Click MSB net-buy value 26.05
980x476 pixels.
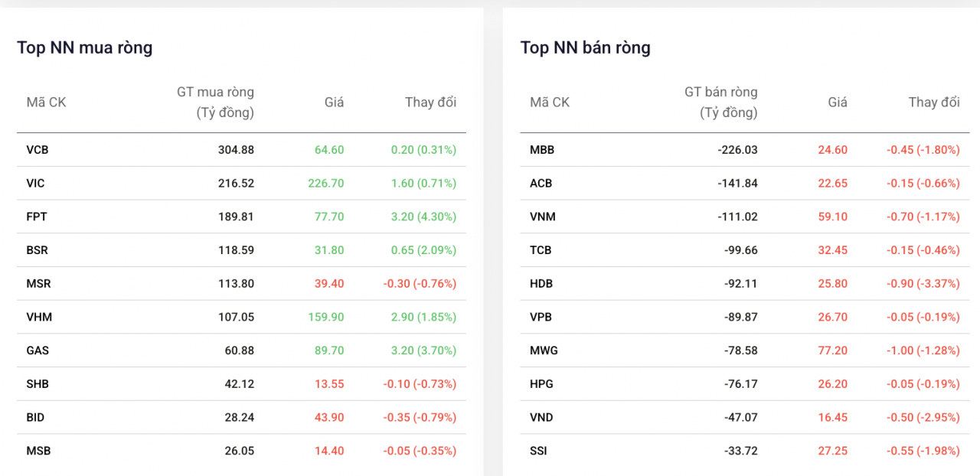tap(239, 451)
